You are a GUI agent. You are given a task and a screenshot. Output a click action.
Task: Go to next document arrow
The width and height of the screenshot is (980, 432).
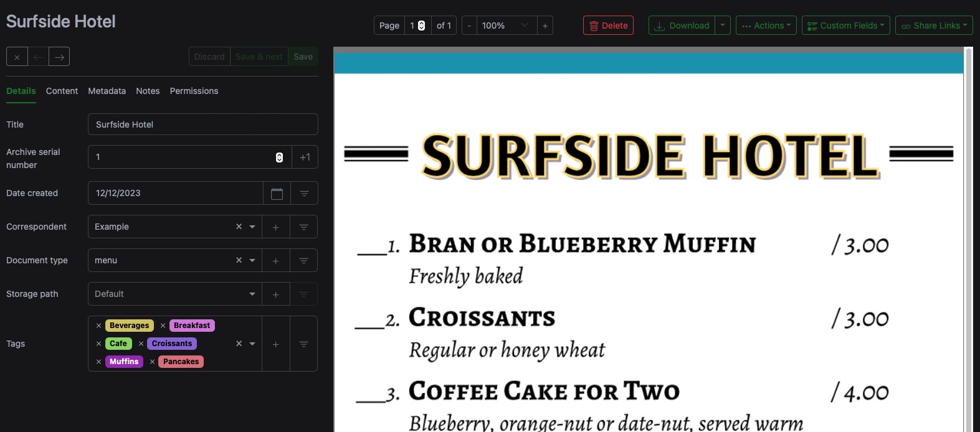point(59,57)
